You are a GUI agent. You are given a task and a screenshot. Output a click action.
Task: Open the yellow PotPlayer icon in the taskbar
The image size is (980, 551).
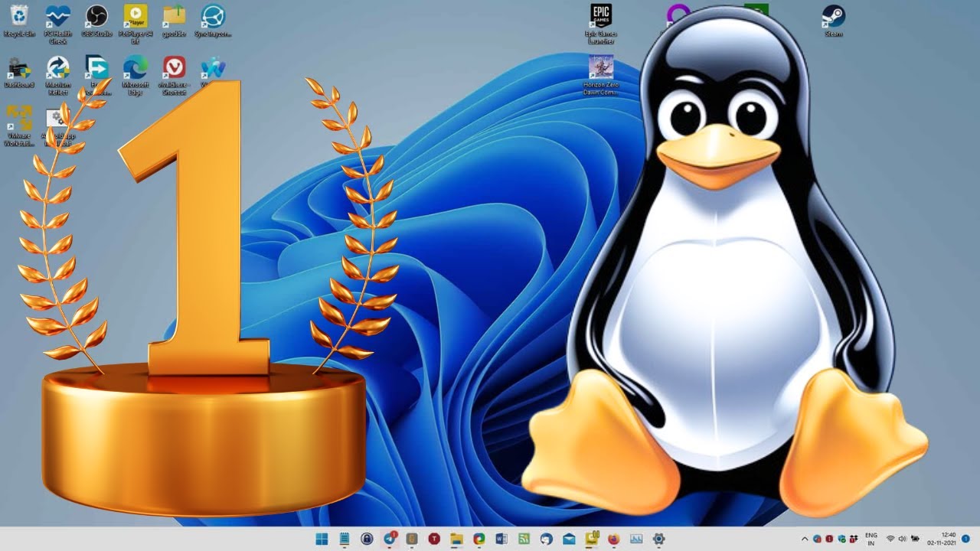coord(592,539)
